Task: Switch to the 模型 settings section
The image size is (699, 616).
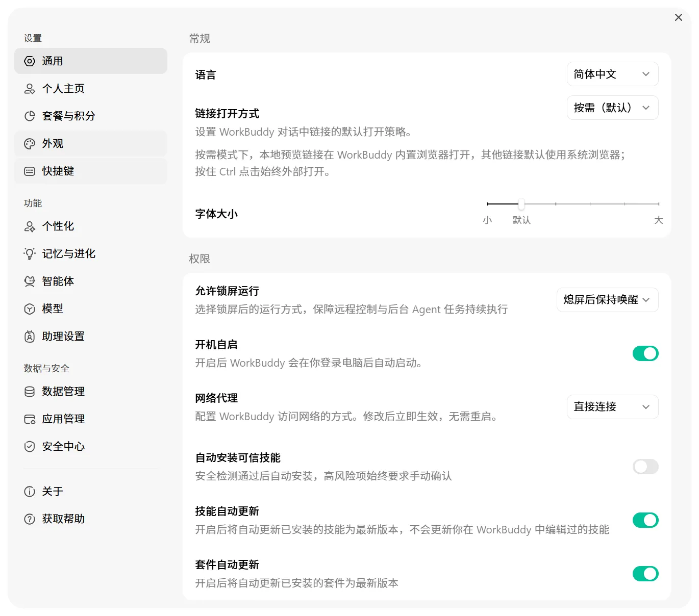Action: [91, 309]
